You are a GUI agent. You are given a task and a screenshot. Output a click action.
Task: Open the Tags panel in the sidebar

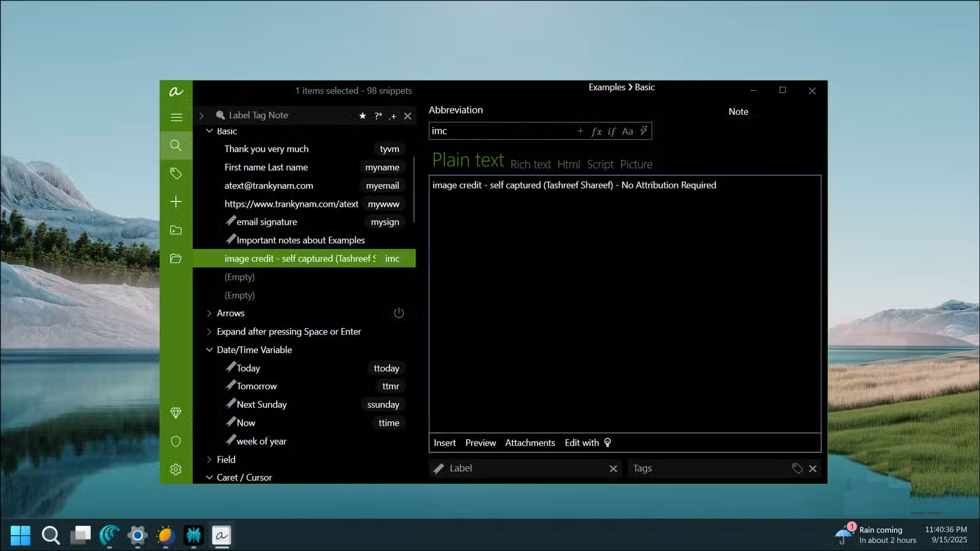(x=176, y=174)
